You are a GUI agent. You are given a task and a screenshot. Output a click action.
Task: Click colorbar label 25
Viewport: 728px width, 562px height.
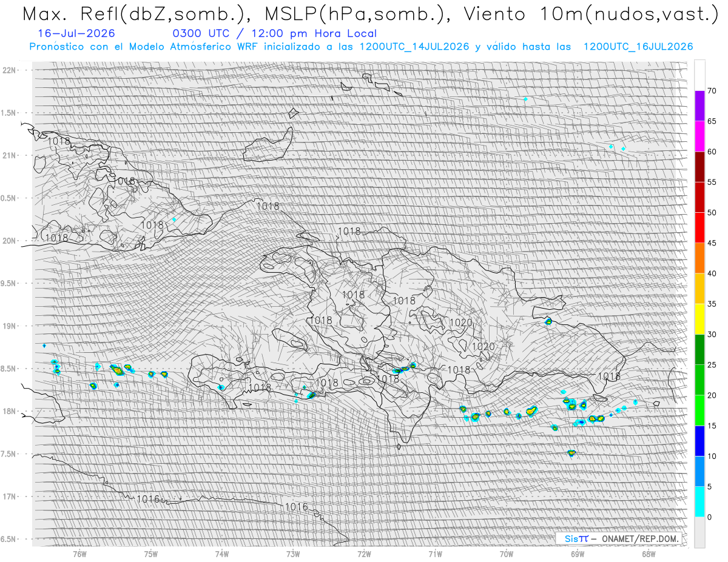coord(712,365)
